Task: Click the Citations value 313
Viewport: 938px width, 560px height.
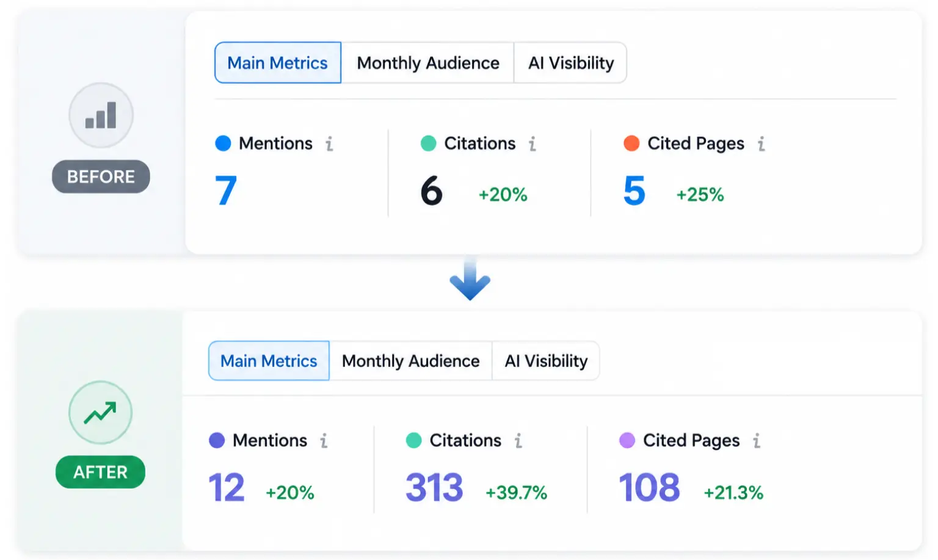Action: [x=434, y=488]
